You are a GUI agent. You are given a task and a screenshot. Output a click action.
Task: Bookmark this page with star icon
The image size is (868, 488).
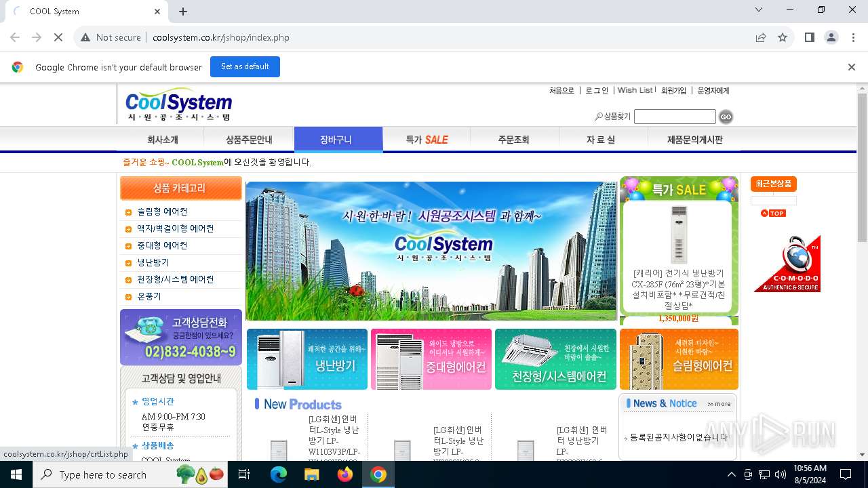pyautogui.click(x=783, y=37)
